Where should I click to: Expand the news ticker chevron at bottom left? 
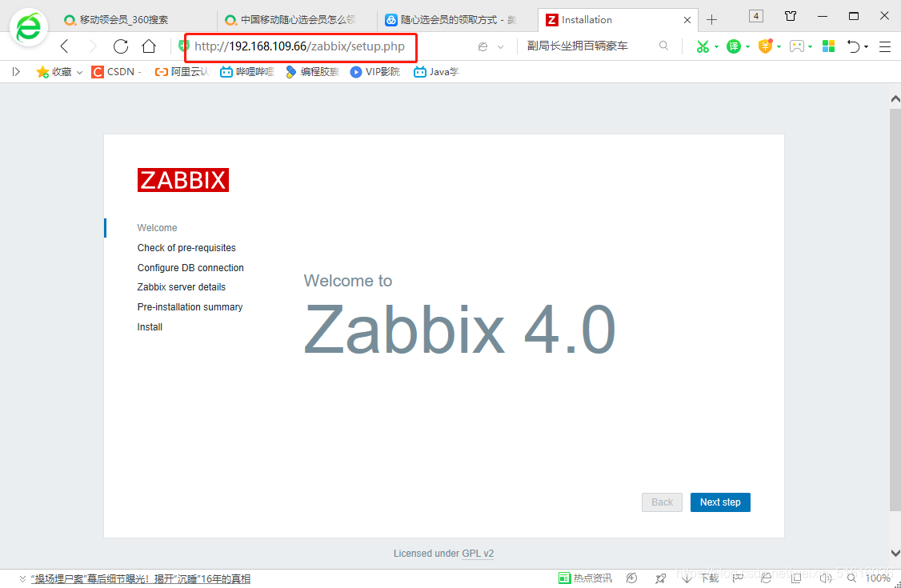coord(22,579)
